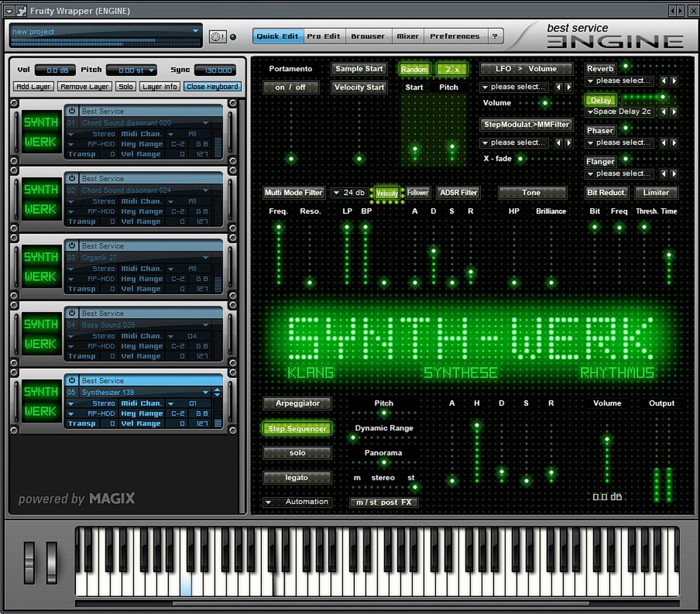Click the modulation wheel beside keyboard

click(52, 563)
